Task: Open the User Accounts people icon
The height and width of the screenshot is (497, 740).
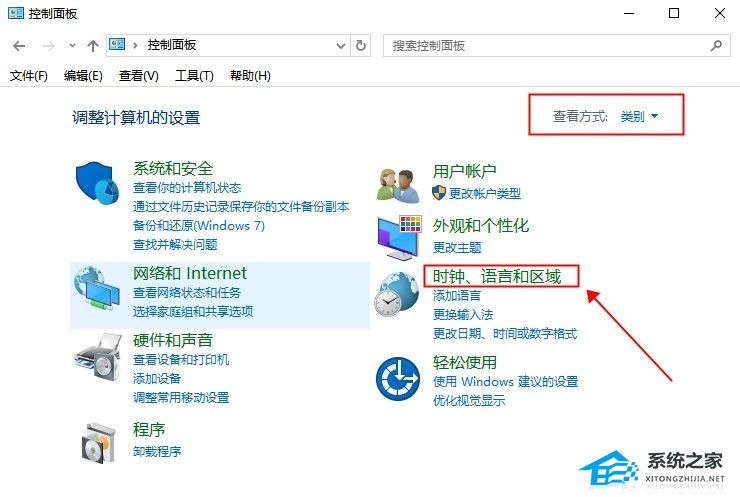Action: 399,186
